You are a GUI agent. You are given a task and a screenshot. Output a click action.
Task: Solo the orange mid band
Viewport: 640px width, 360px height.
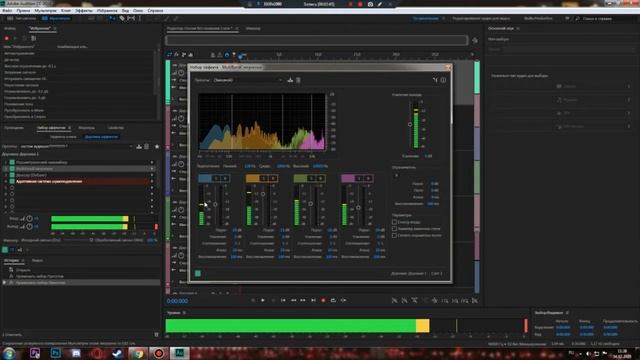(x=264, y=178)
